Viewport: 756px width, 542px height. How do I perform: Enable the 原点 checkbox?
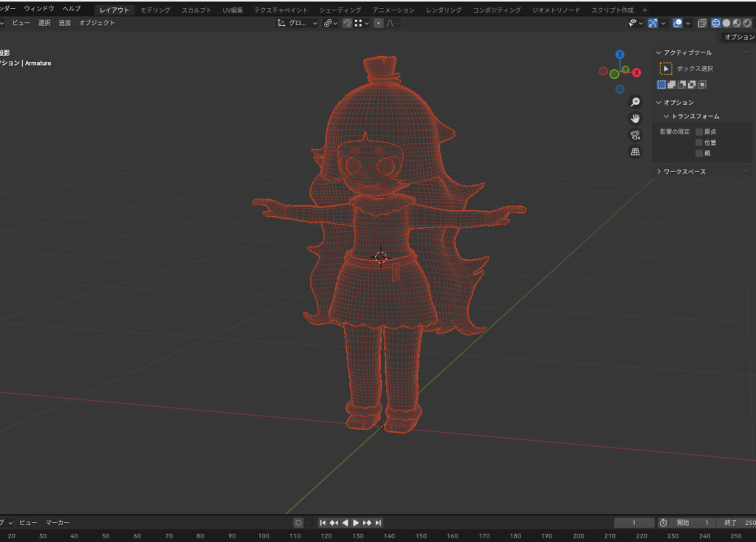tap(699, 131)
